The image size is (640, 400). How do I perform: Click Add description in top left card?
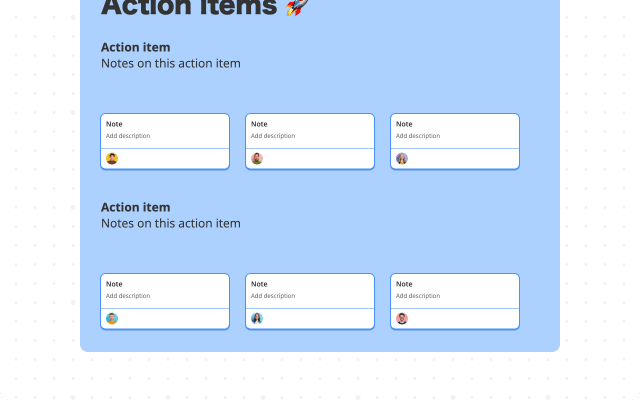pyautogui.click(x=127, y=136)
